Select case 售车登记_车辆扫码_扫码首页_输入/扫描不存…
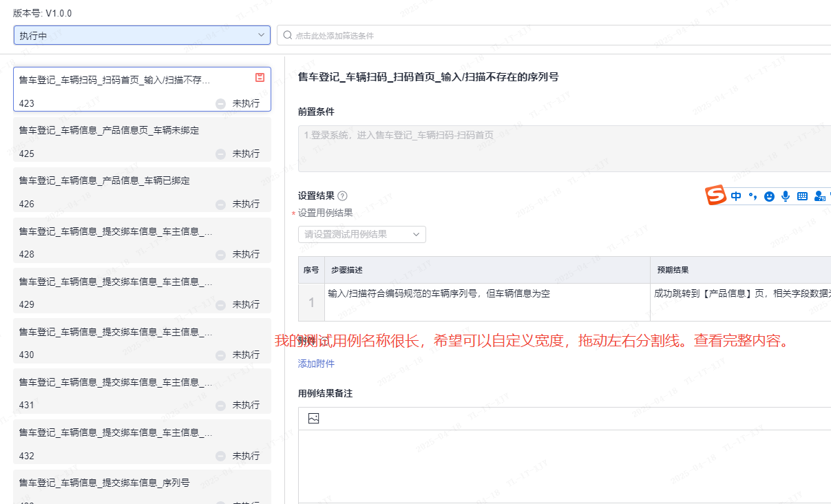This screenshot has width=831, height=504. (x=142, y=89)
